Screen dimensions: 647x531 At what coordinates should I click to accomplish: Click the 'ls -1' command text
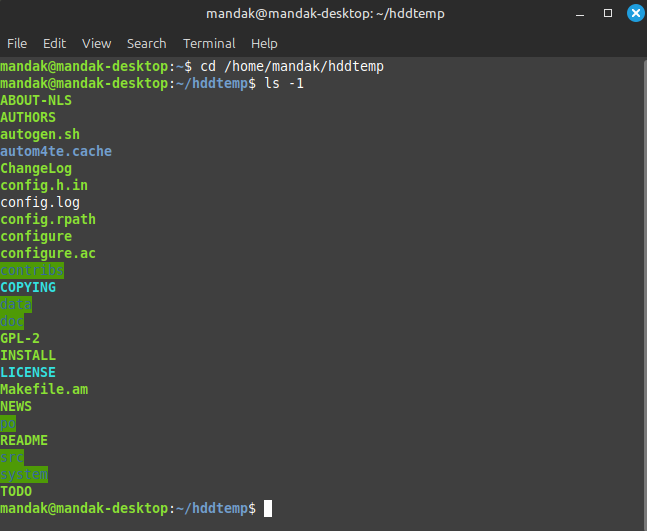tap(284, 83)
